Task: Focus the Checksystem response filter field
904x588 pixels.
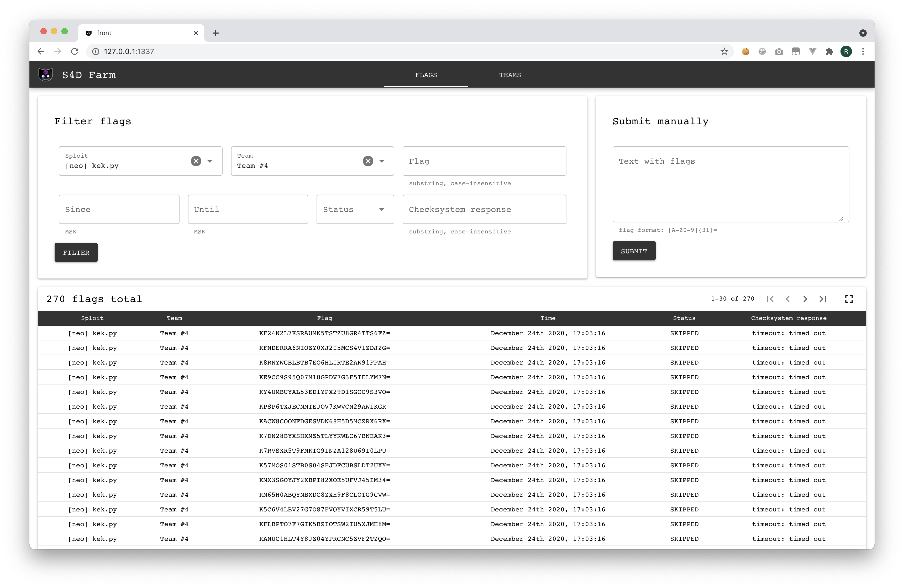Action: [x=484, y=209]
